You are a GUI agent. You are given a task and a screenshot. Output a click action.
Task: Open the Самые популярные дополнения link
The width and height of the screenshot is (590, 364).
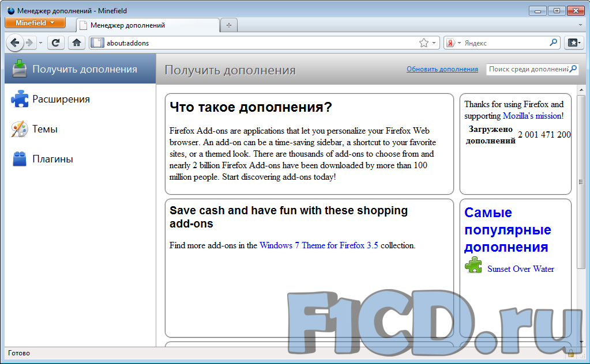click(x=507, y=230)
